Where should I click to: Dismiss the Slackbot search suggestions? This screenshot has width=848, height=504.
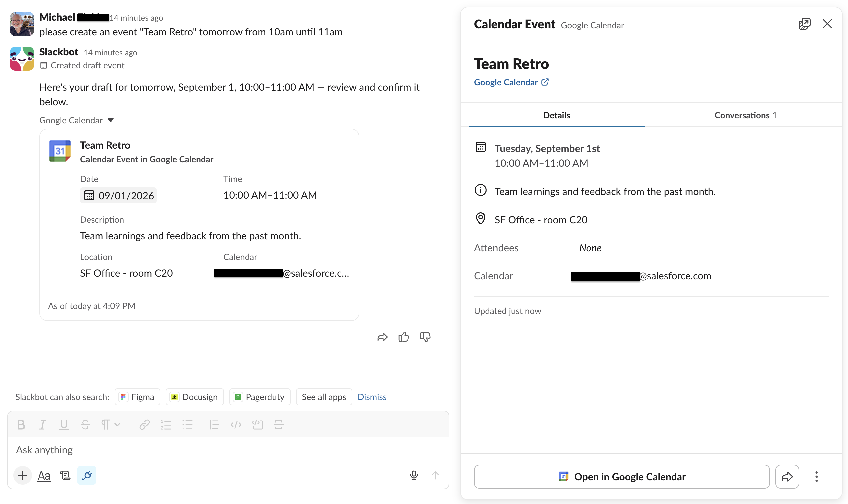coord(372,397)
